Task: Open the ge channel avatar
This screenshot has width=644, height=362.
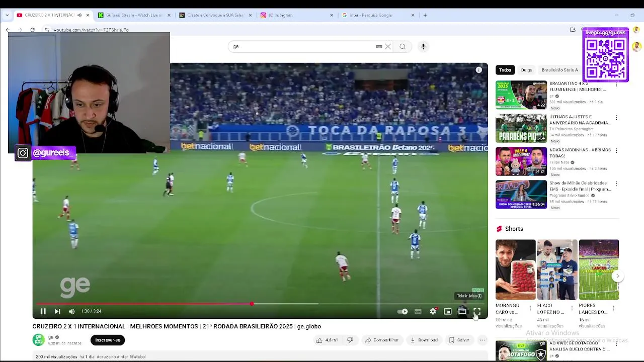Action: click(39, 340)
